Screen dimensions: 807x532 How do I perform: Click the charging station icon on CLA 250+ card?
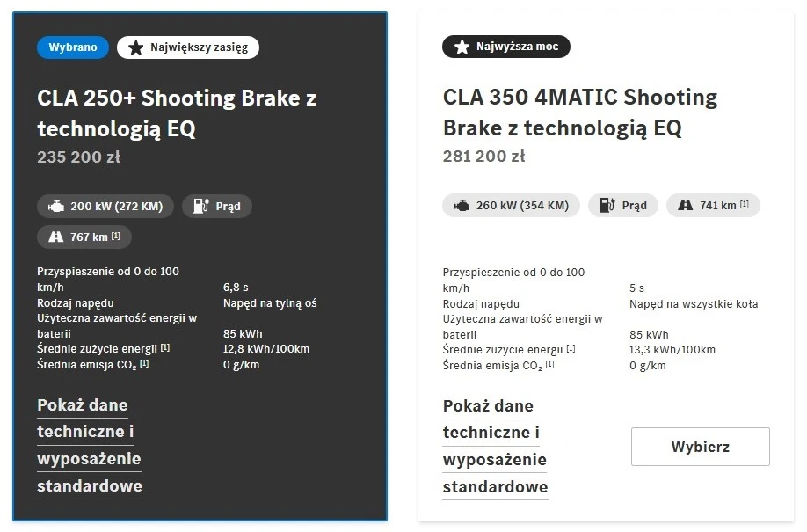point(200,207)
